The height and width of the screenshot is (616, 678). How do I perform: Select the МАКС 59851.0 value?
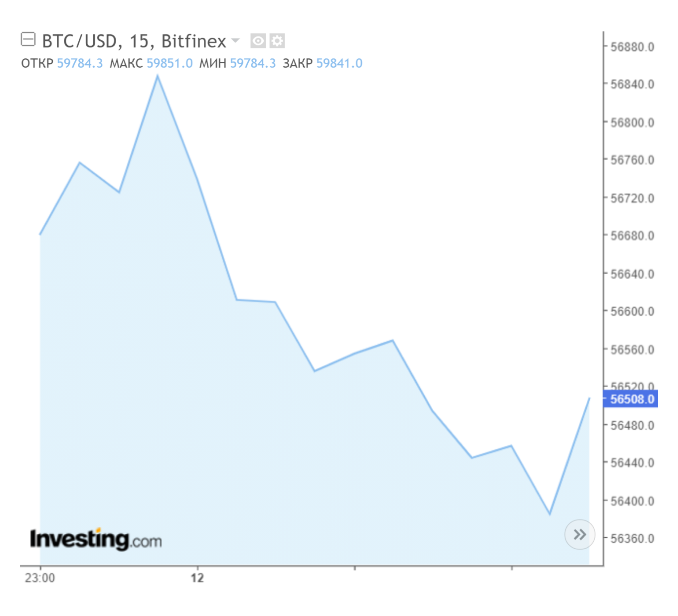(169, 63)
